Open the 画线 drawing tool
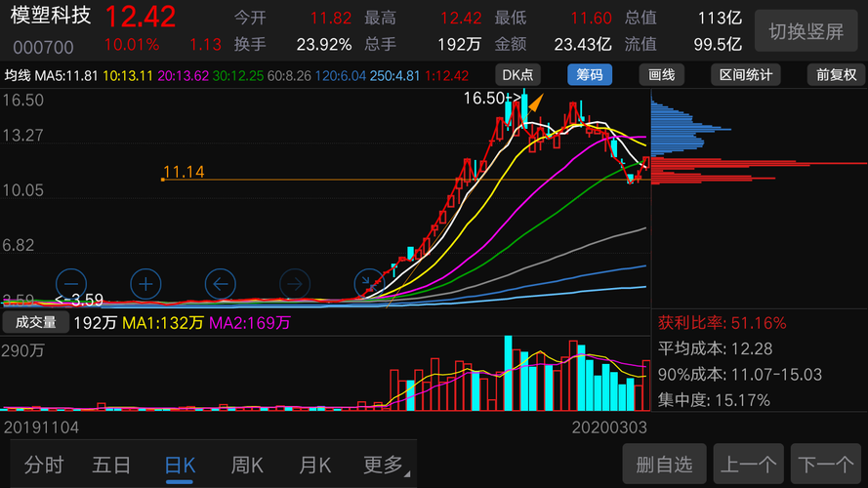This screenshot has height=488, width=868. 662,75
